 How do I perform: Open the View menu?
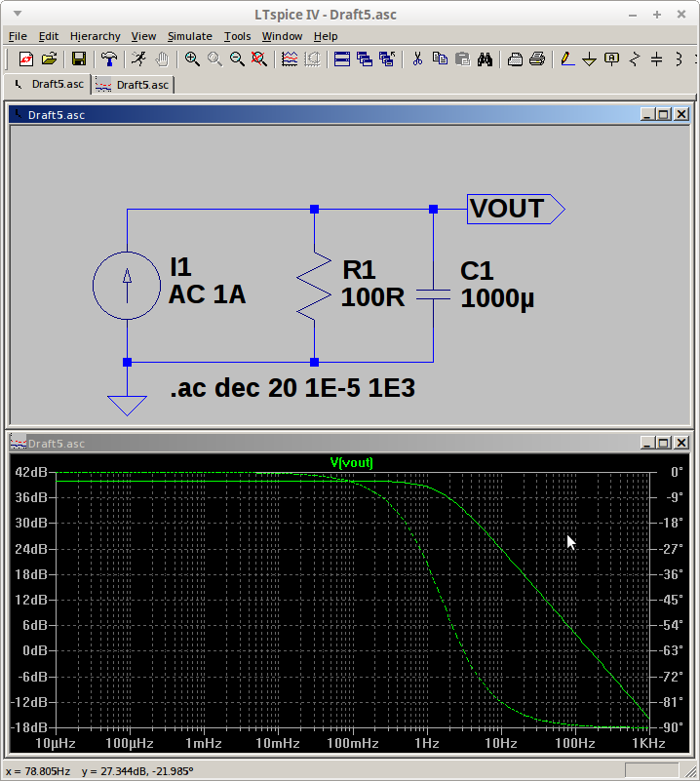(x=143, y=36)
